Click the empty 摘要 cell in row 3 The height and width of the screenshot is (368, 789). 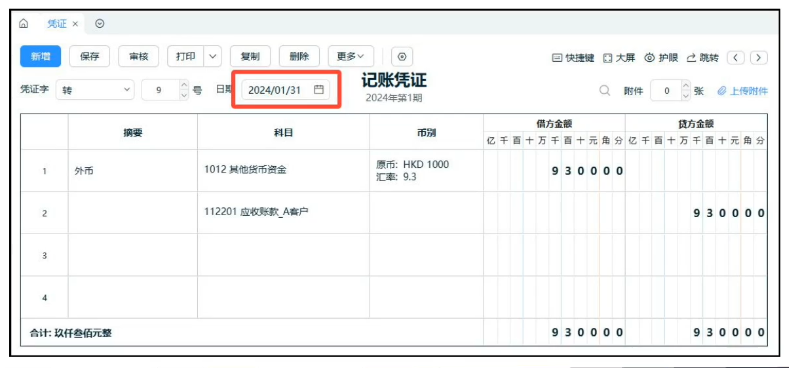133,255
